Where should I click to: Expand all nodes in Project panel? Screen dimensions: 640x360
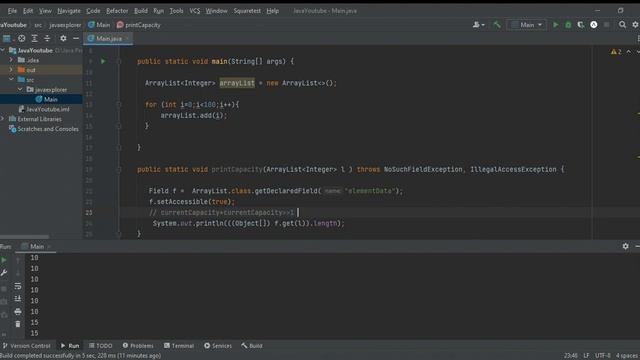(x=34, y=38)
